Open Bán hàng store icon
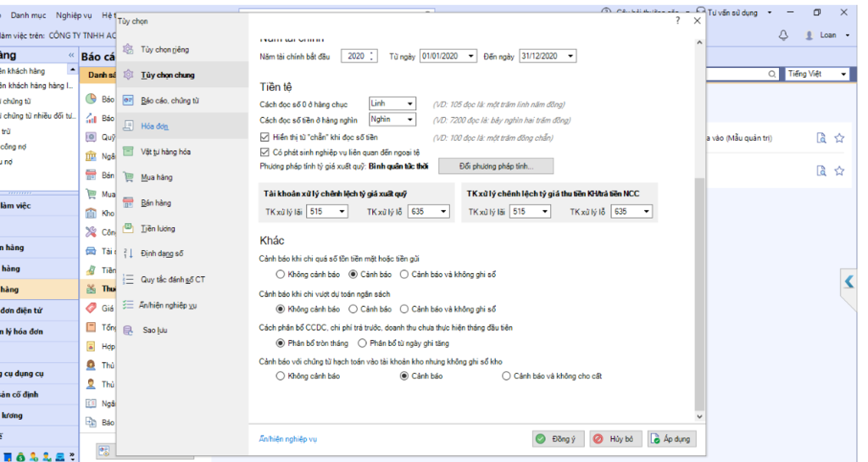The height and width of the screenshot is (462, 868). [128, 203]
